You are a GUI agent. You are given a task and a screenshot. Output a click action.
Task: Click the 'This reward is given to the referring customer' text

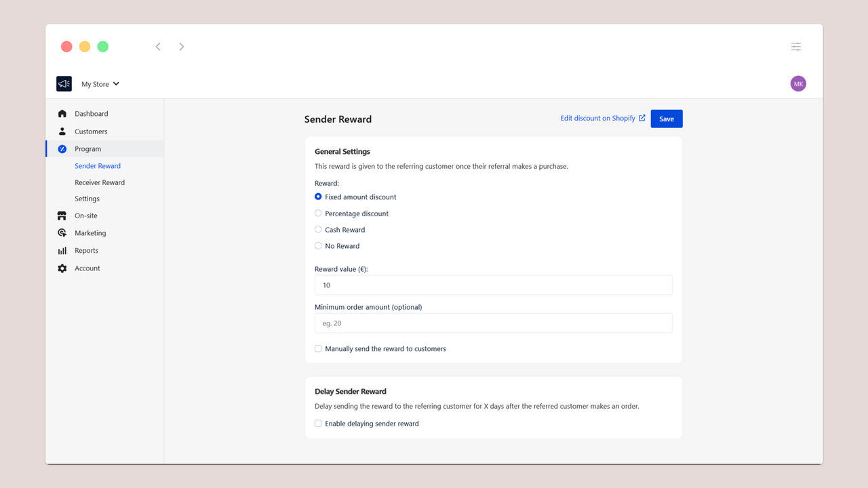[x=441, y=166]
